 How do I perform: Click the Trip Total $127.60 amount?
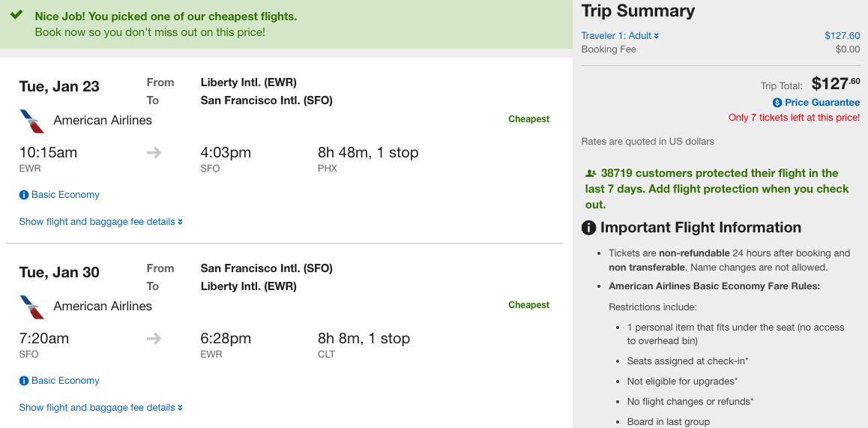coord(836,84)
